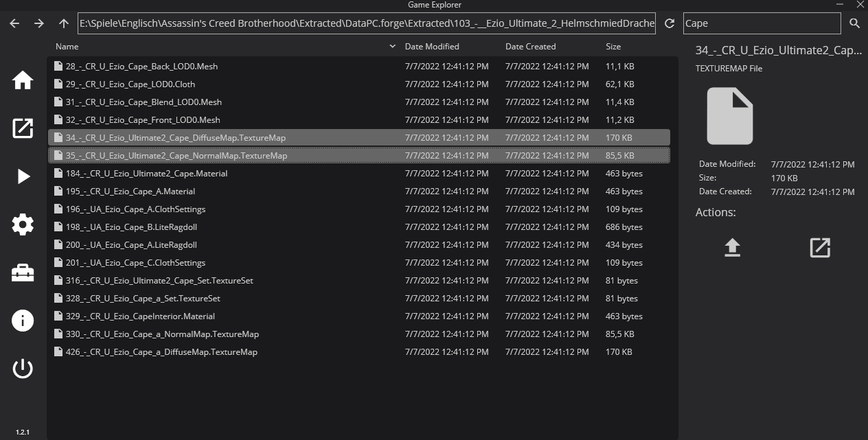Sort by Date Modified column
The image size is (868, 440).
click(x=432, y=47)
